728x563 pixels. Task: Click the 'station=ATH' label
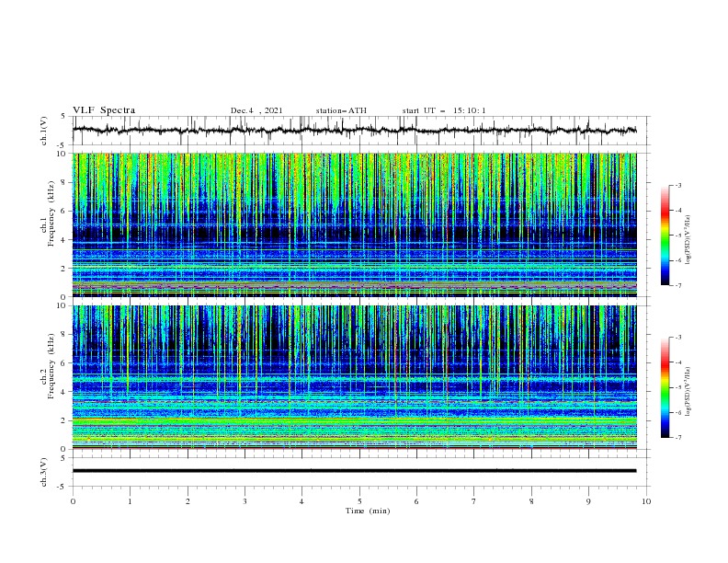pos(341,110)
